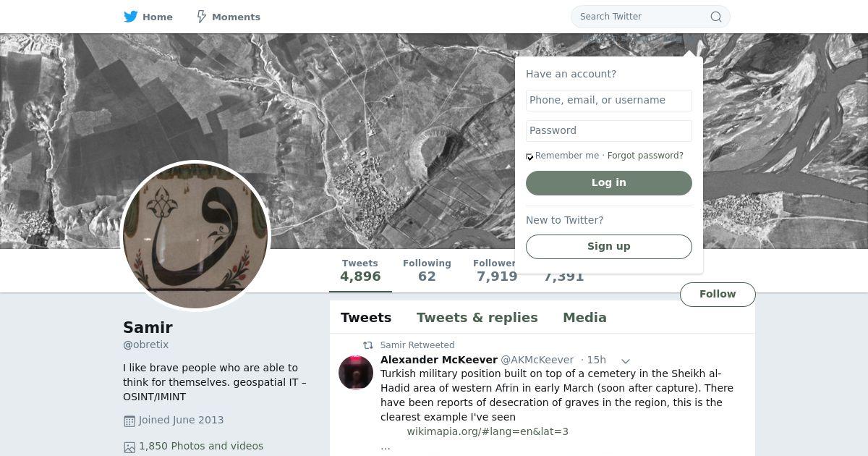Click the photos icon beside 1,850 Photos

click(x=129, y=447)
